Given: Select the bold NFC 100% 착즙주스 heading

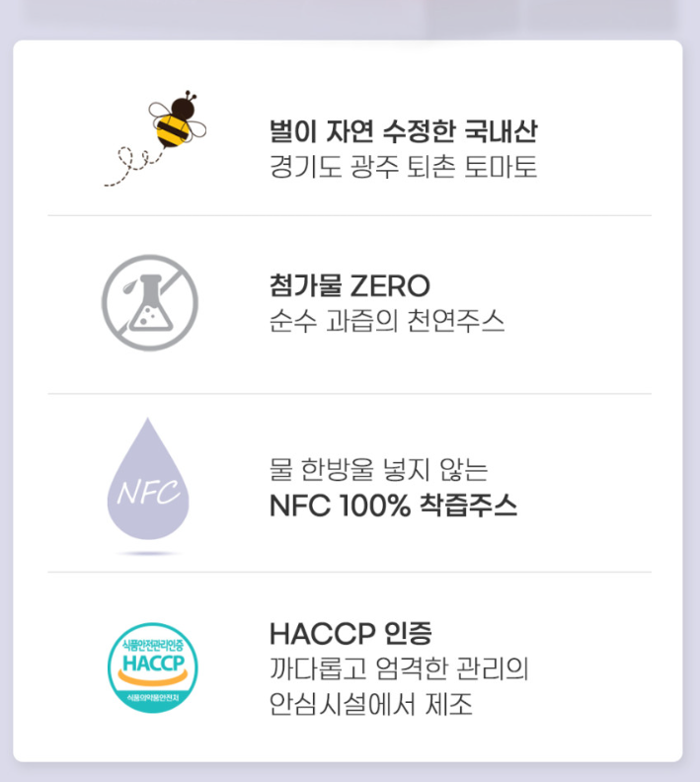Looking at the screenshot, I should click(393, 506).
